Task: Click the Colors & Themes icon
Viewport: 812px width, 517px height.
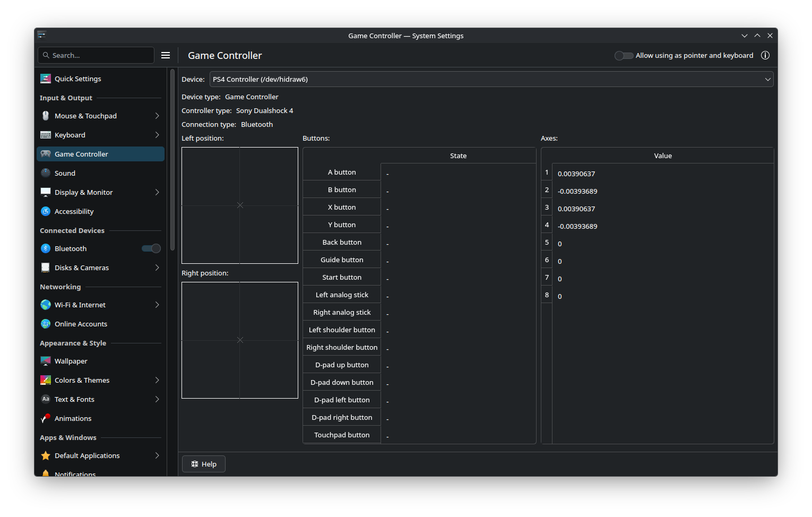Action: pos(46,380)
